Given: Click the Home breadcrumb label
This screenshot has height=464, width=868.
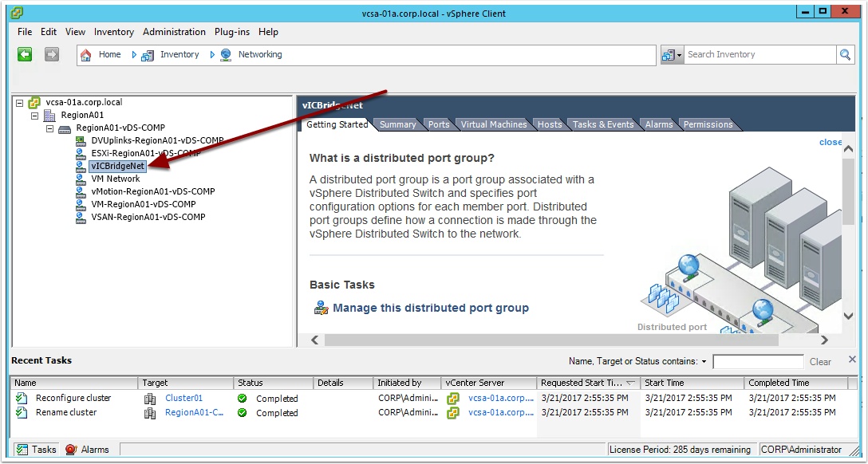Looking at the screenshot, I should coord(109,54).
